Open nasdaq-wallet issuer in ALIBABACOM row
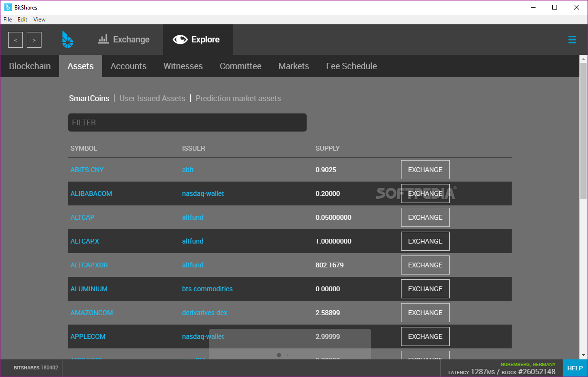The height and width of the screenshot is (377, 588). click(203, 194)
